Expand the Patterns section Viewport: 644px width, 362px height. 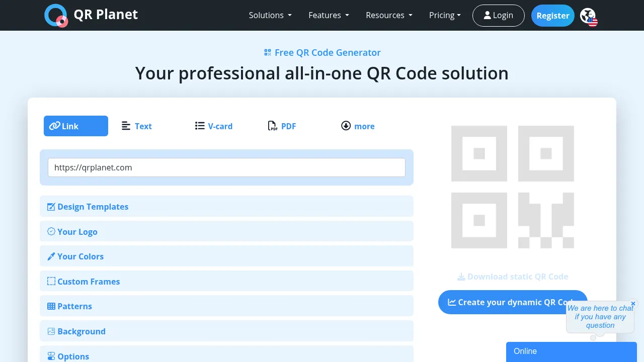(x=74, y=306)
